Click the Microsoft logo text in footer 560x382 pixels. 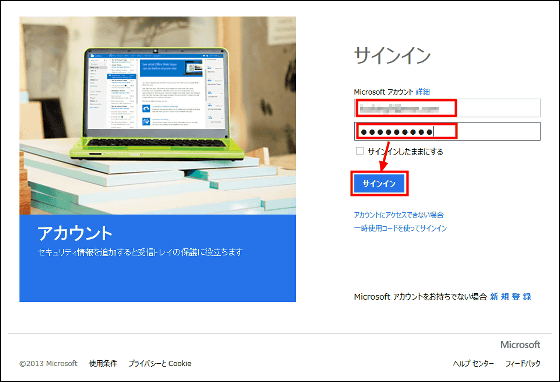pyautogui.click(x=520, y=345)
